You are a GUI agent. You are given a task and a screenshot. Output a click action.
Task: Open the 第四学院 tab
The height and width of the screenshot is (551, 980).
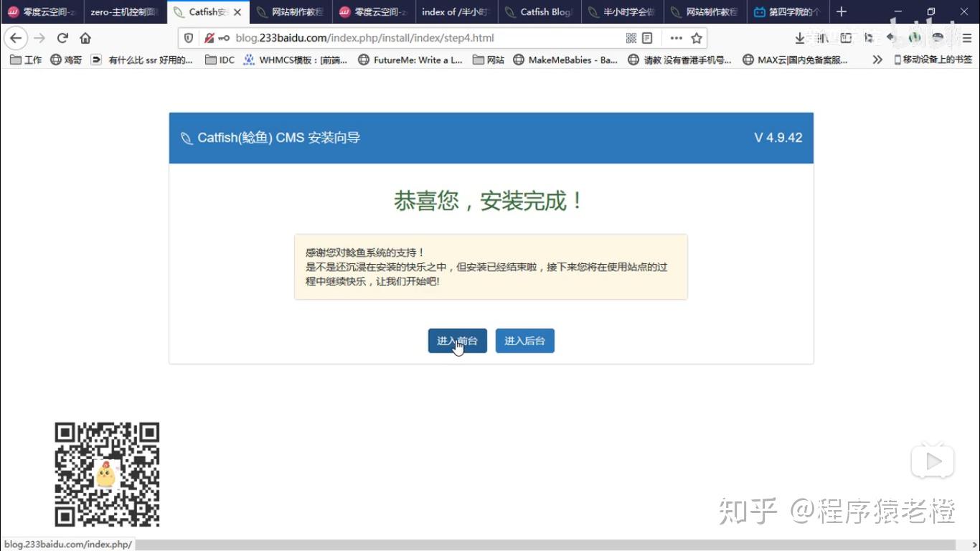coord(788,12)
